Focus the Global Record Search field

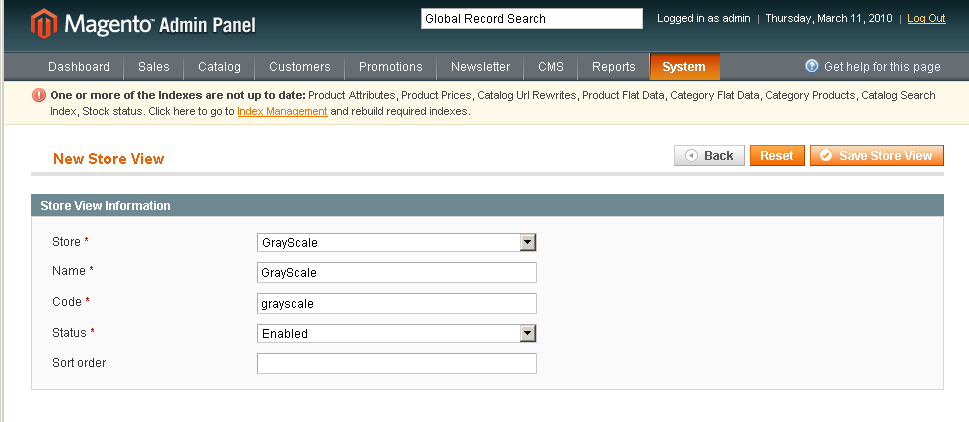[x=532, y=19]
